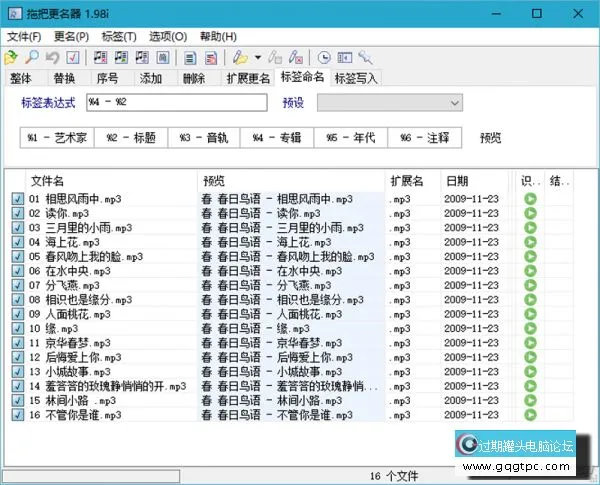Image resolution: width=600 pixels, height=485 pixels.
Task: Click the red lined list document icon
Action: [211, 58]
